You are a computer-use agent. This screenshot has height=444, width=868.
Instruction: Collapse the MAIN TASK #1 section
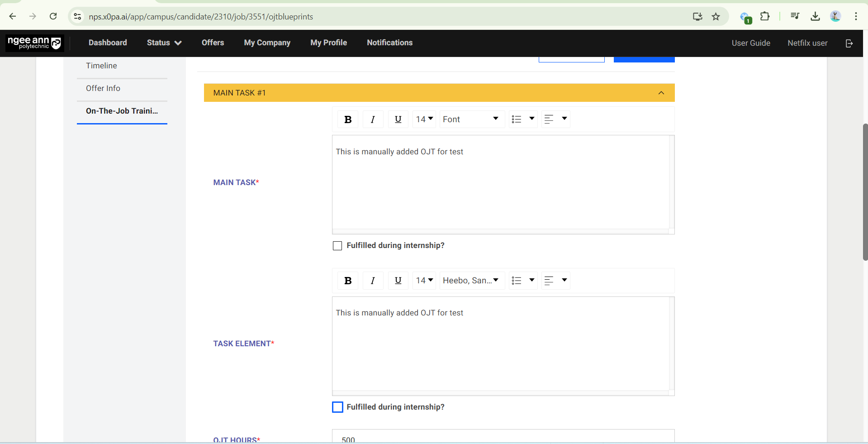click(661, 93)
